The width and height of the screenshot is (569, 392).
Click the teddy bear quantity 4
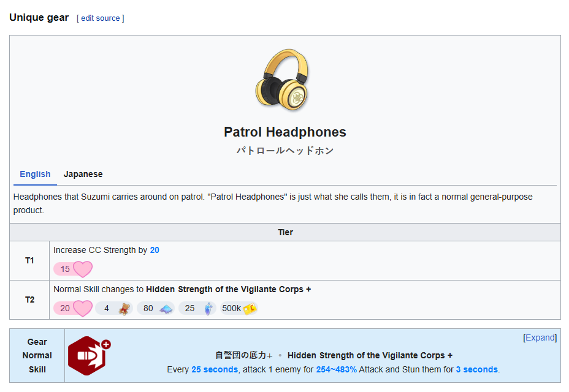(x=106, y=308)
